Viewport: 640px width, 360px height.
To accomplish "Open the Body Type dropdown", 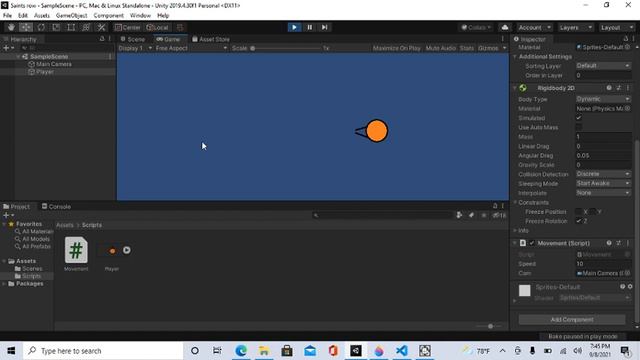I will click(x=603, y=99).
